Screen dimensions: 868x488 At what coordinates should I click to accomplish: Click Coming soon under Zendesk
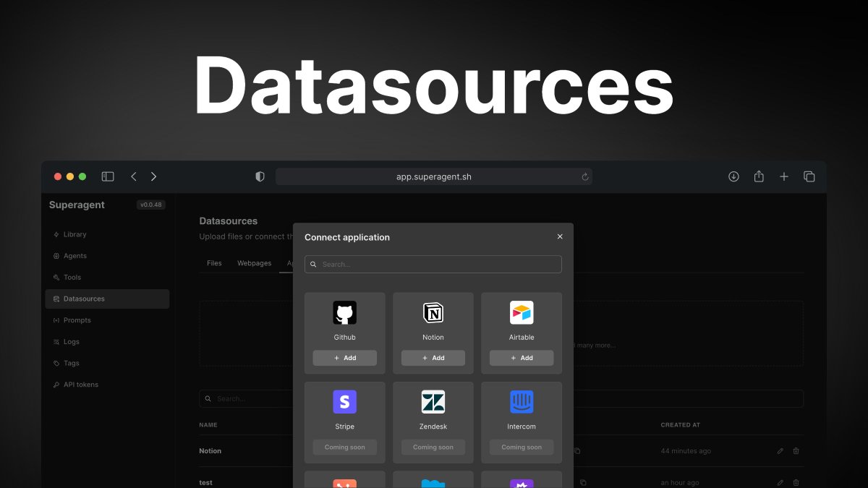click(433, 447)
